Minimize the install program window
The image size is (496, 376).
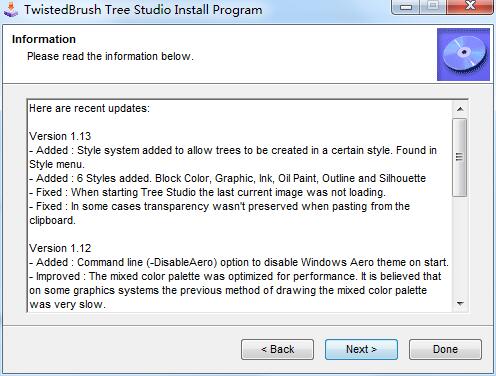(406, 7)
